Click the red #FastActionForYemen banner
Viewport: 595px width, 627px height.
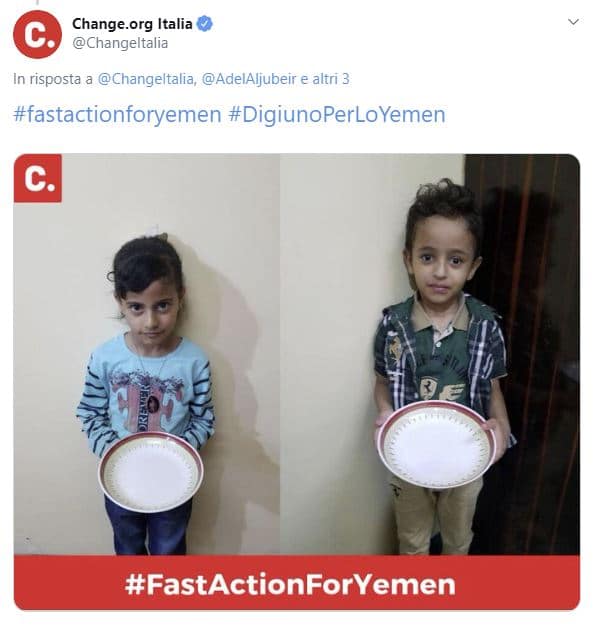coord(297,583)
